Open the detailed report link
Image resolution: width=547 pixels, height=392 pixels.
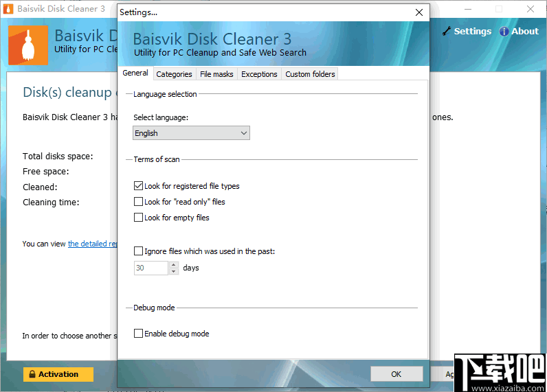[x=93, y=244]
